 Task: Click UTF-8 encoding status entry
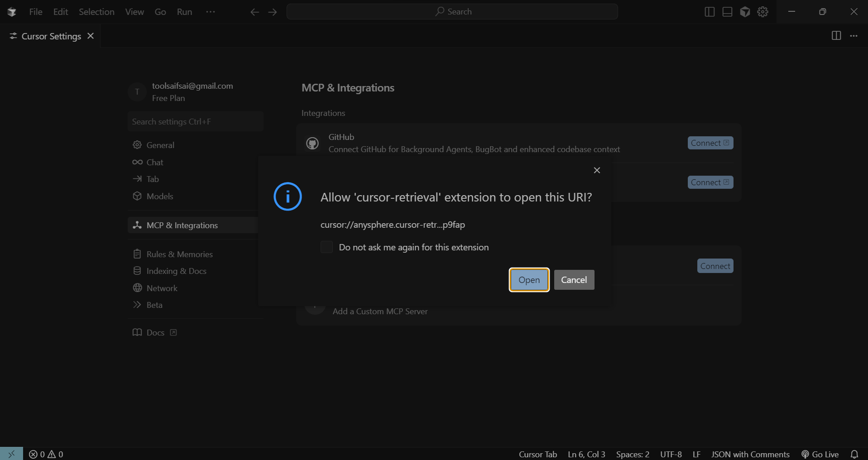[671, 454]
